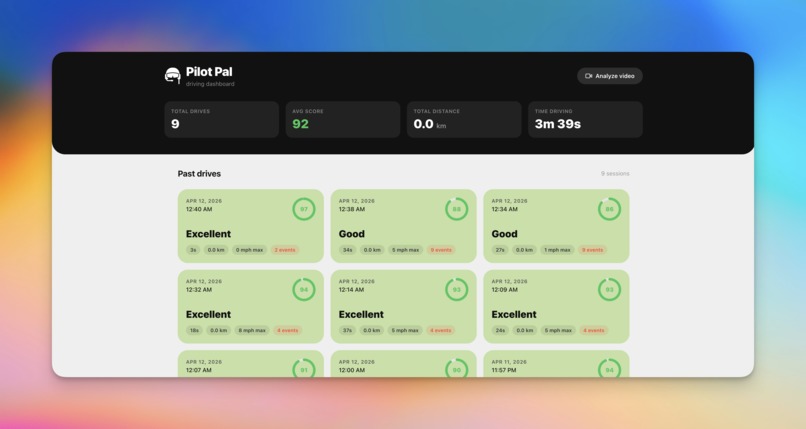The width and height of the screenshot is (806, 429).
Task: Click '0.0 km' chip on 12:40 AM drive
Action: point(216,250)
